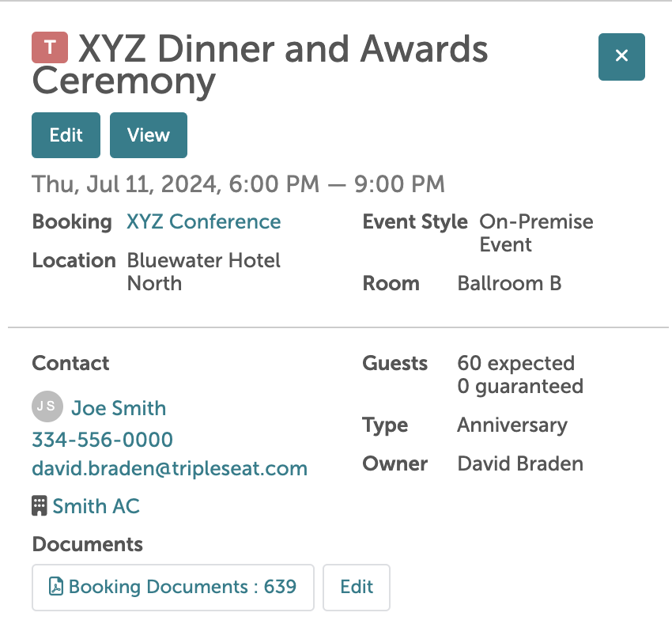Image resolution: width=672 pixels, height=639 pixels.
Task: Click the David Braden owner name
Action: point(520,464)
